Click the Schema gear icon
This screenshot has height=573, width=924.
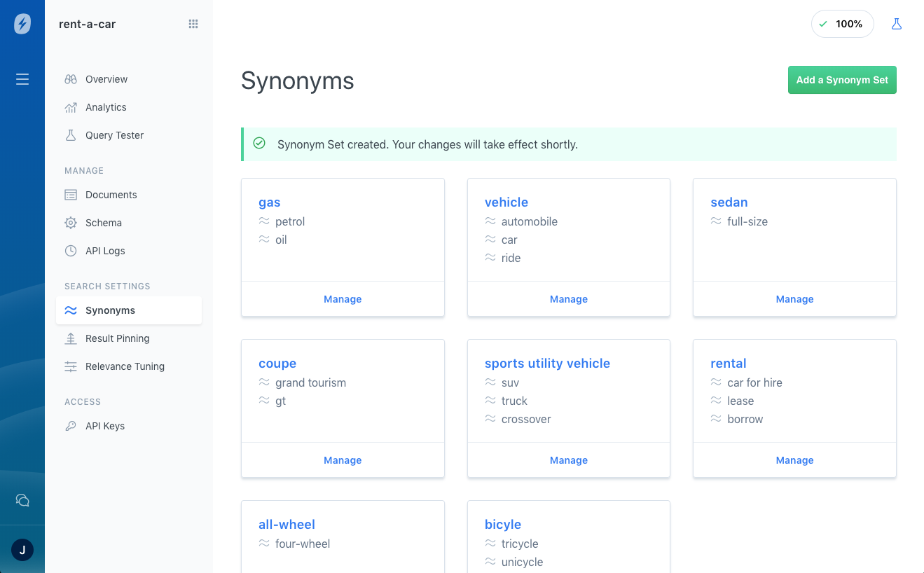pyautogui.click(x=71, y=223)
